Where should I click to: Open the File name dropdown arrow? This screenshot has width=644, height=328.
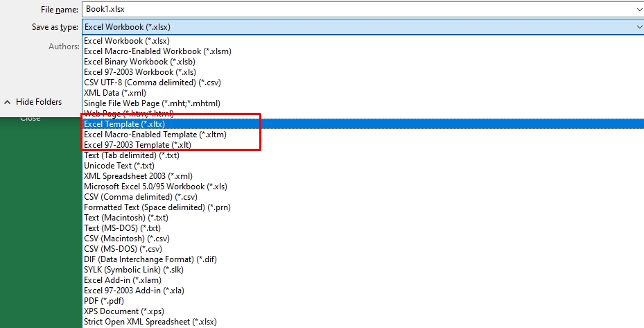coord(639,9)
